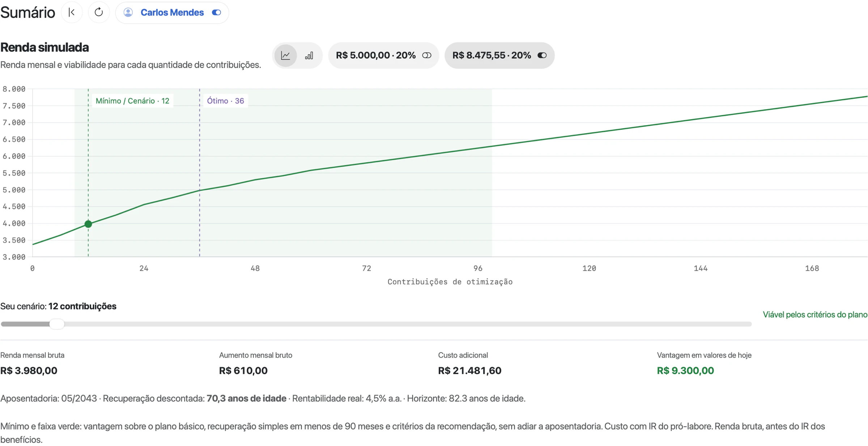Click the green R$ 9.300,00 advantage value

pyautogui.click(x=685, y=370)
